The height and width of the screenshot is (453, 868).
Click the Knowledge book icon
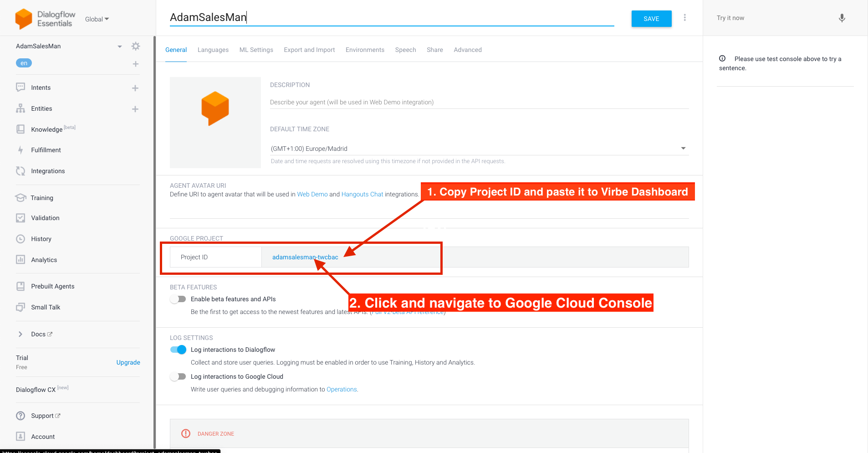click(20, 129)
